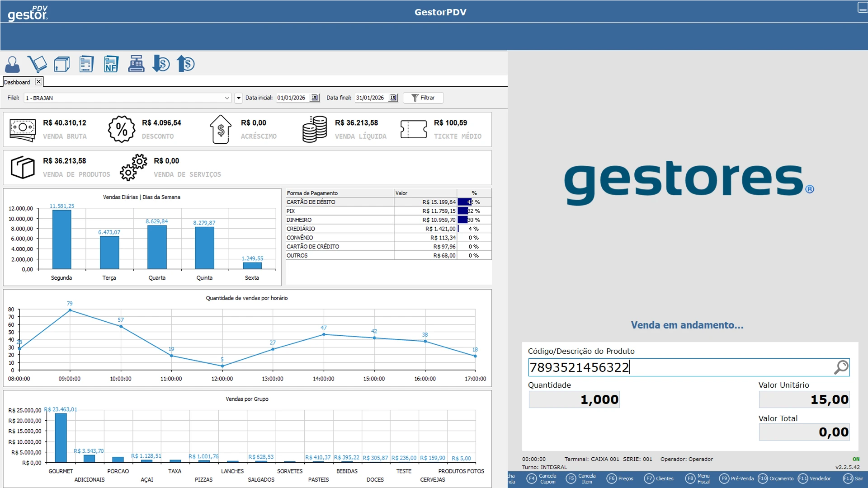Image resolution: width=868 pixels, height=488 pixels.
Task: Open the customers icon in toolbar
Action: pos(12,64)
